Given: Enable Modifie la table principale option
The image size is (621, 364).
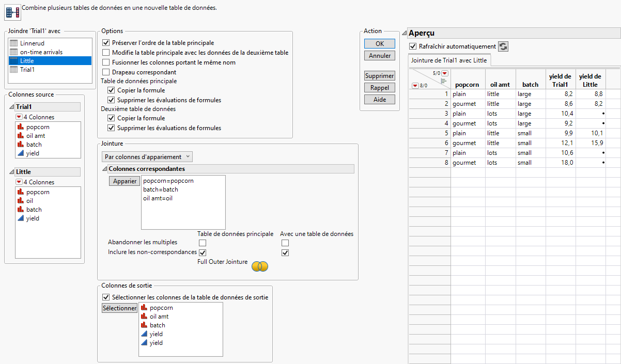Looking at the screenshot, I should (x=106, y=53).
